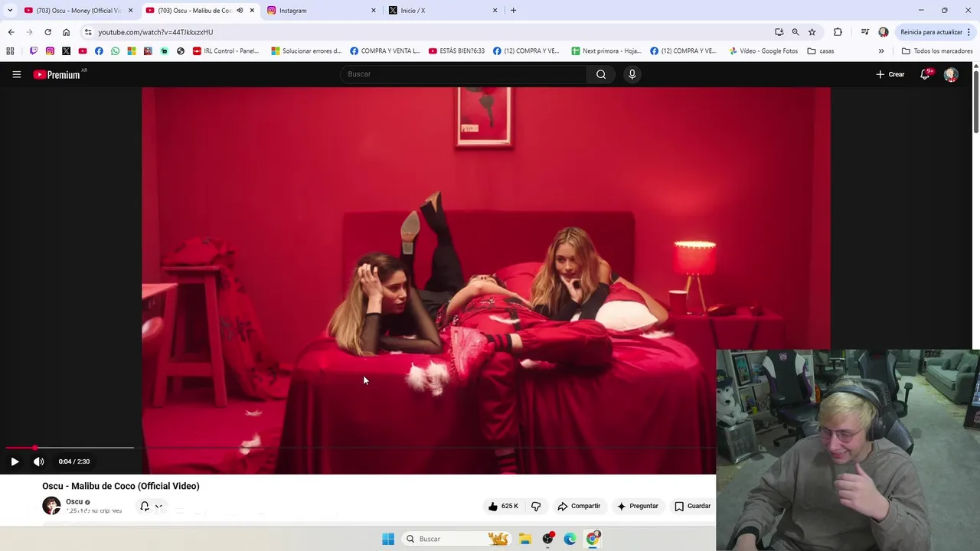Open the Windows Start button
The width and height of the screenshot is (980, 551).
388,539
